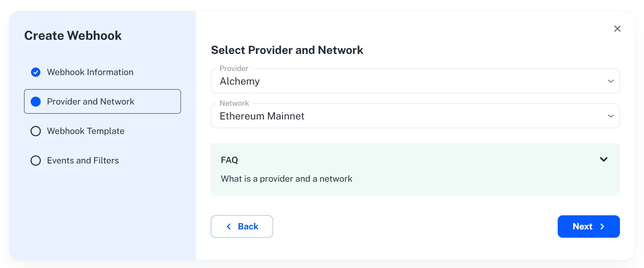This screenshot has width=644, height=268.
Task: Open the Provider dropdown showing Alchemy
Action: coord(415,81)
